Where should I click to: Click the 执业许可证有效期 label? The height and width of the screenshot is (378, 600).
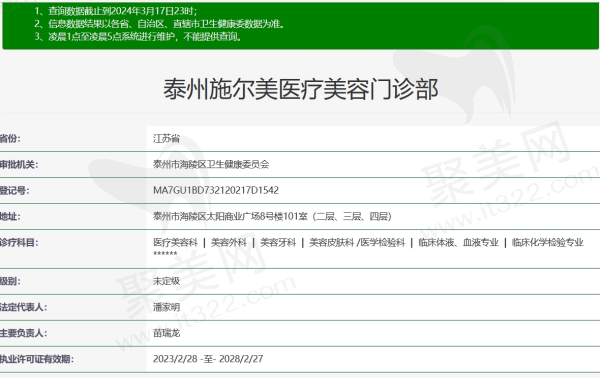tap(37, 359)
